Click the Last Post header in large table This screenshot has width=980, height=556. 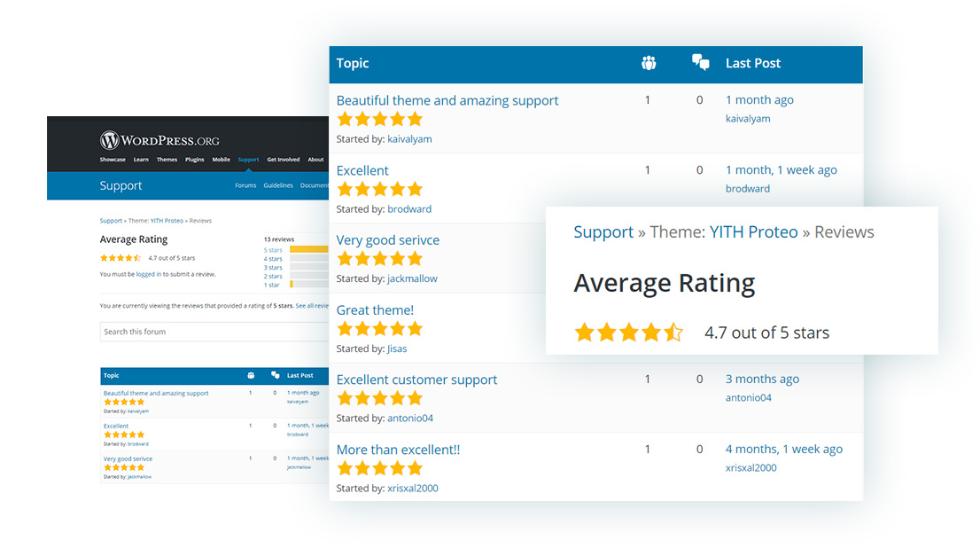click(752, 63)
